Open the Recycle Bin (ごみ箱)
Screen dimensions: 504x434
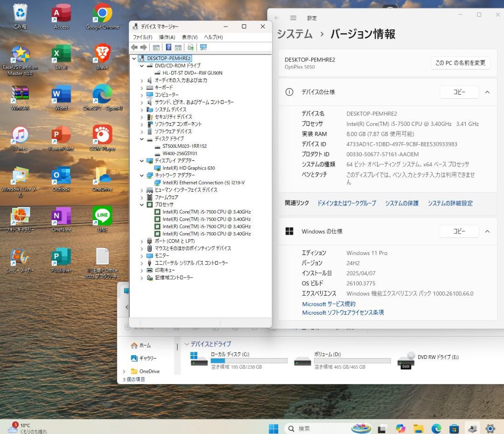click(21, 13)
